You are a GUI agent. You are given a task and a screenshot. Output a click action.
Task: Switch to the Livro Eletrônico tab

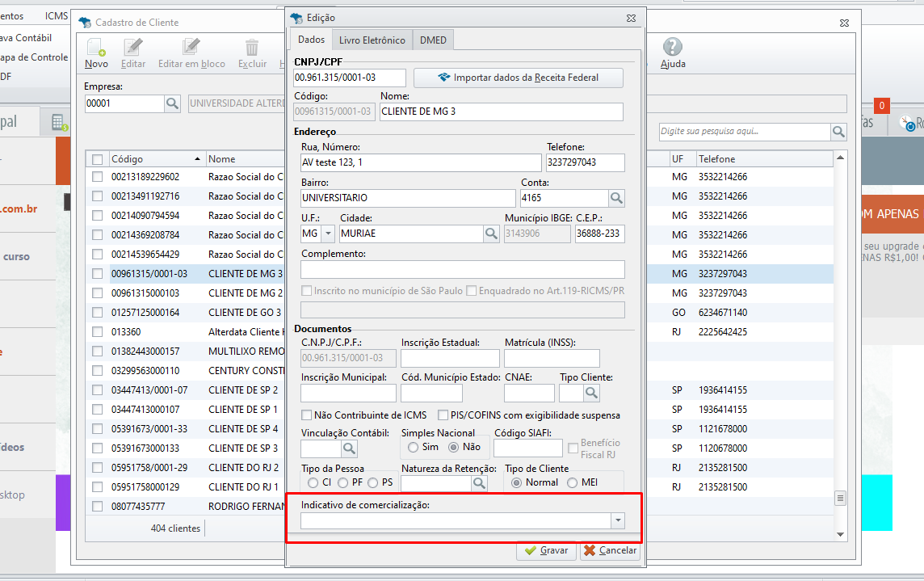[372, 40]
